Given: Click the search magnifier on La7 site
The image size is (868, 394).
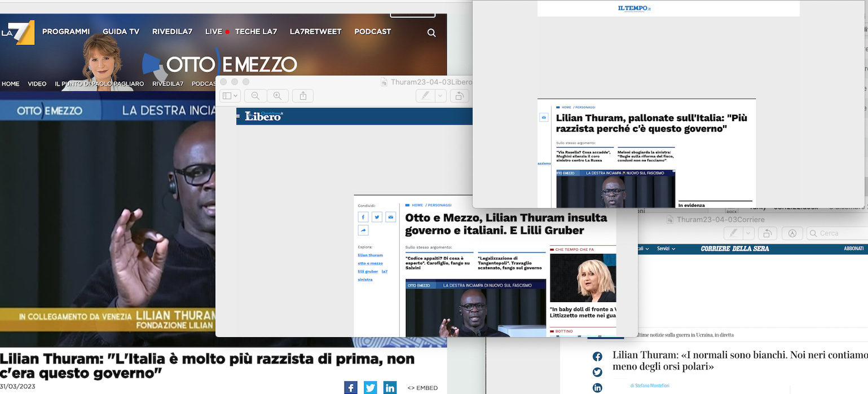Looking at the screenshot, I should point(431,33).
